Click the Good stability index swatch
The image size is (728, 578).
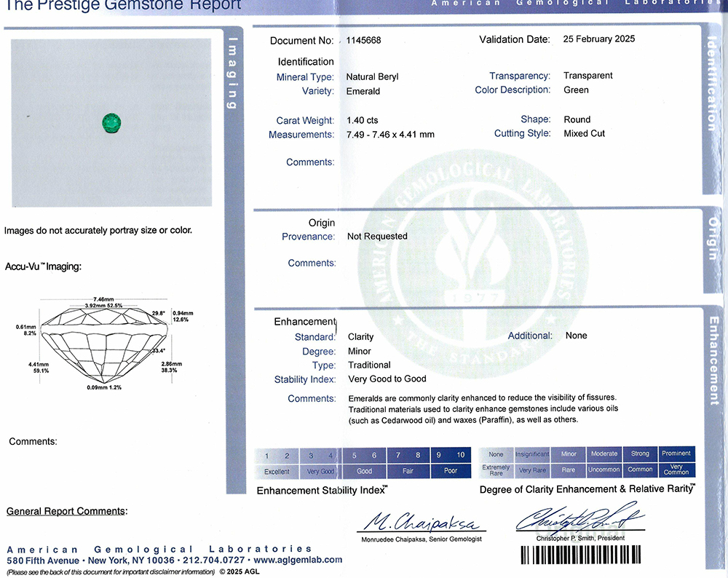(x=364, y=463)
